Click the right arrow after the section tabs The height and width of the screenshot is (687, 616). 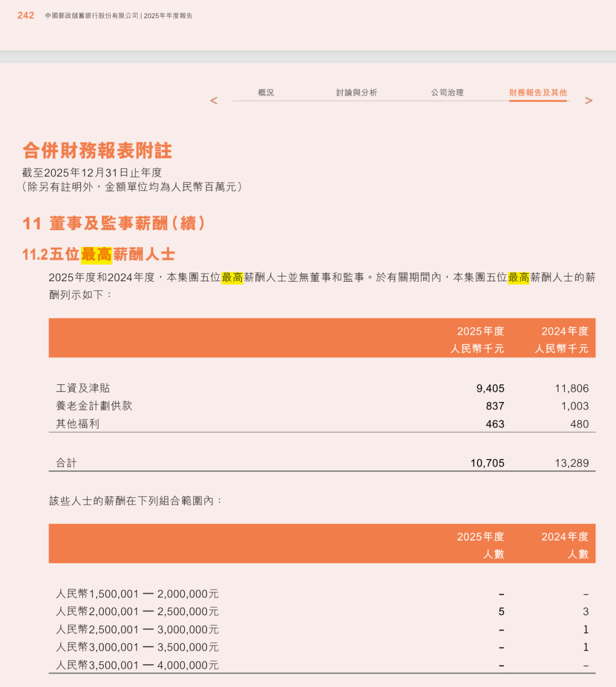click(589, 101)
